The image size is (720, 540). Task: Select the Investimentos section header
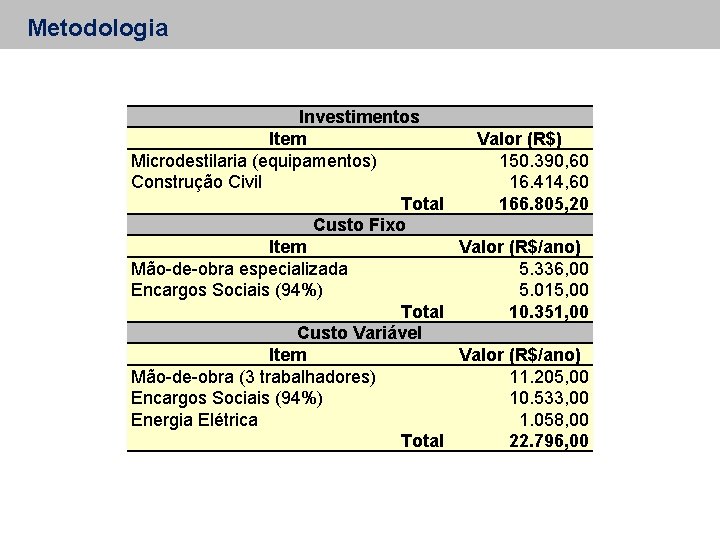(x=359, y=117)
